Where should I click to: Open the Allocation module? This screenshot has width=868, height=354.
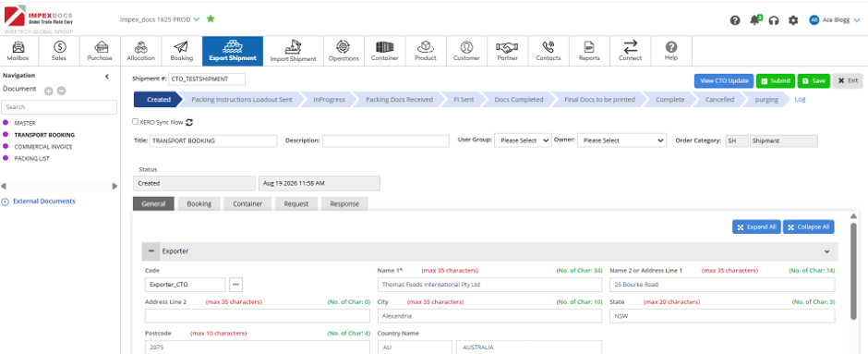[140, 51]
